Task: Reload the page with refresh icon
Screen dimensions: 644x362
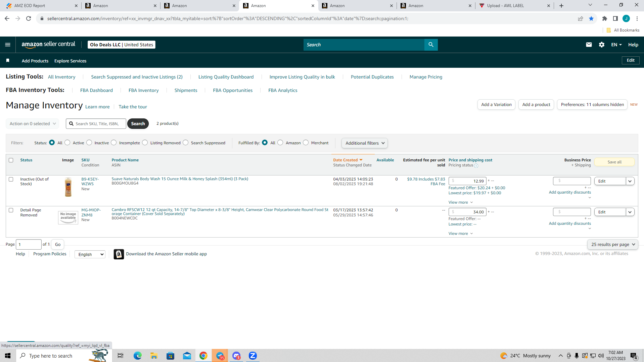Action: [29, 18]
